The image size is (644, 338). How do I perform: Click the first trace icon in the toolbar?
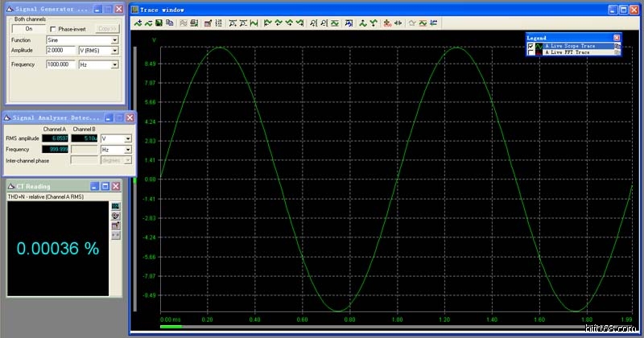138,23
